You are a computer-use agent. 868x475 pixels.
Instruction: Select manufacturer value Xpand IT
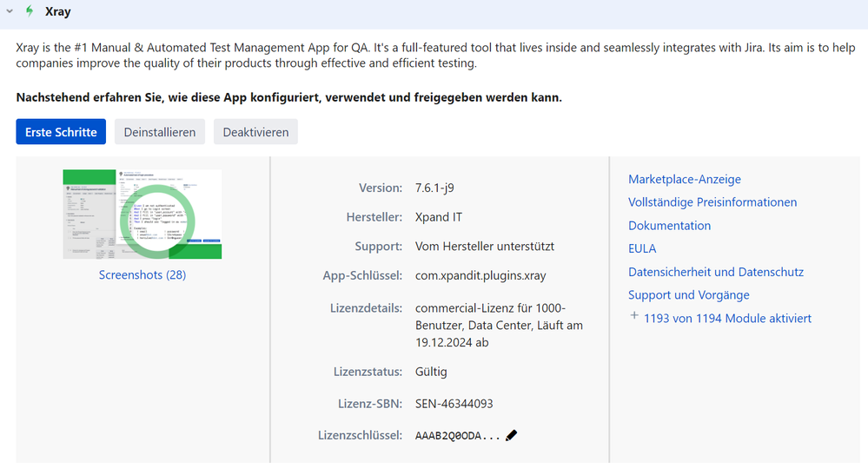(439, 217)
